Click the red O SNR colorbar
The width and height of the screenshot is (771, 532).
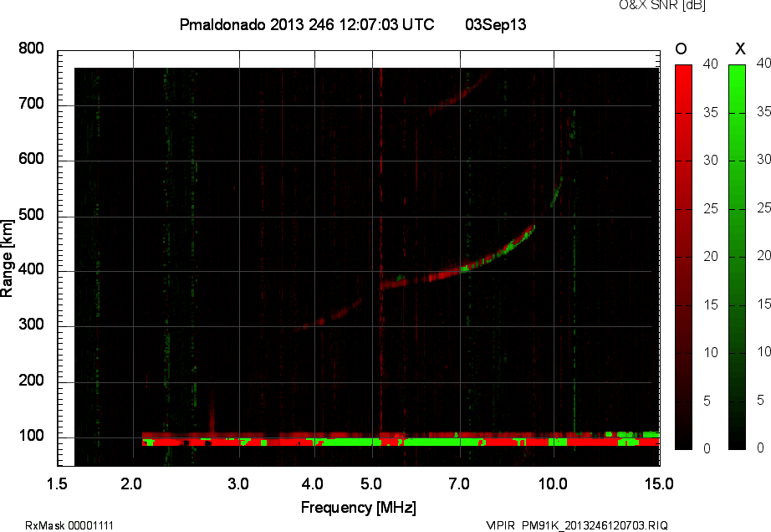(x=683, y=257)
